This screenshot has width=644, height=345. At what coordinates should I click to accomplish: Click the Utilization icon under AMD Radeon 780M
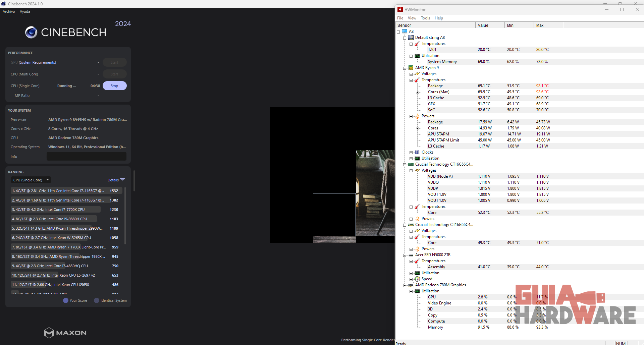click(417, 291)
